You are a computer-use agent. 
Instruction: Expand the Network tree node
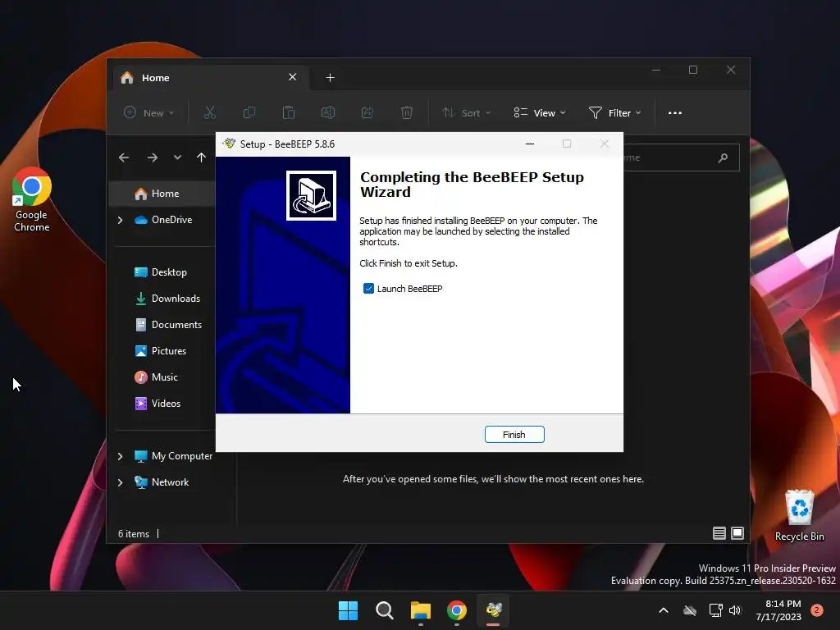(x=120, y=482)
